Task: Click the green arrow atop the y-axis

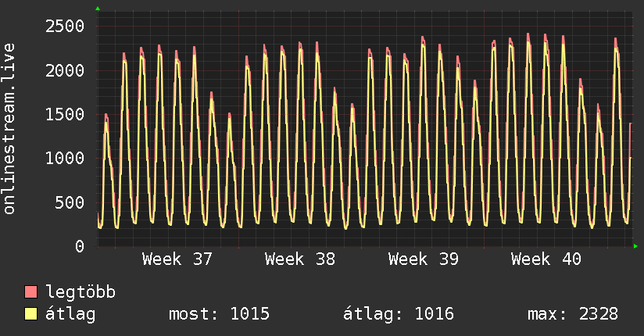Action: click(x=98, y=9)
